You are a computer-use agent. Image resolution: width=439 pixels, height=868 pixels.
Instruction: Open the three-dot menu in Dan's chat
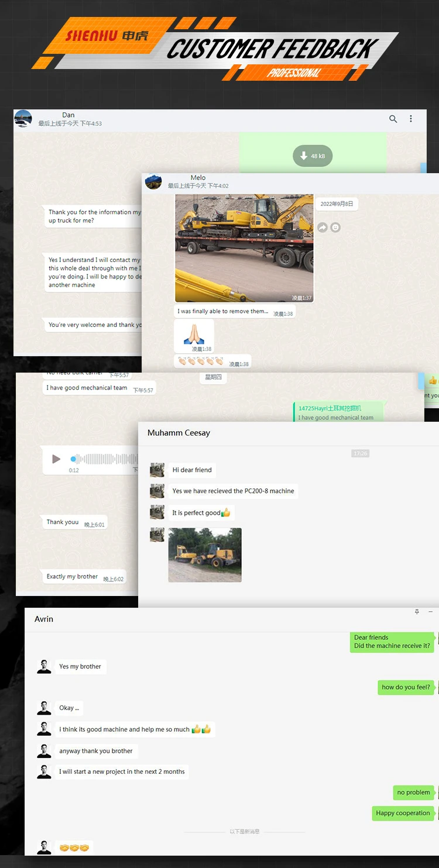coord(411,119)
